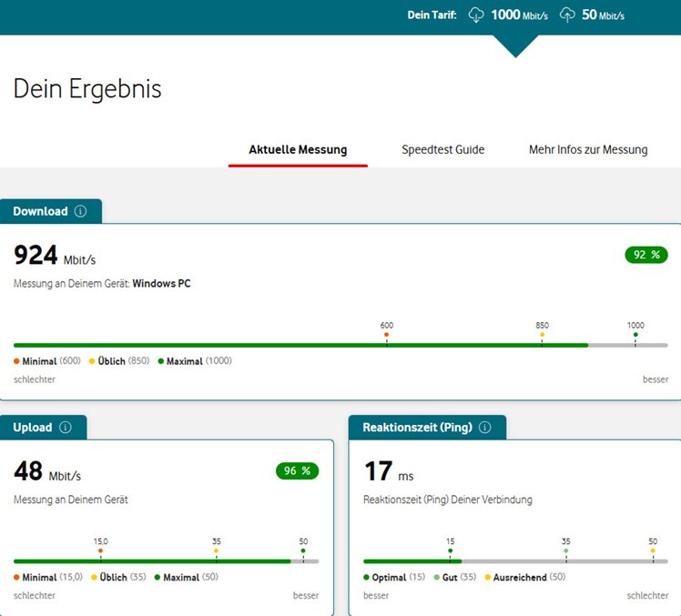Click the info icon next to Download
Image resolution: width=681 pixels, height=616 pixels.
(x=80, y=211)
